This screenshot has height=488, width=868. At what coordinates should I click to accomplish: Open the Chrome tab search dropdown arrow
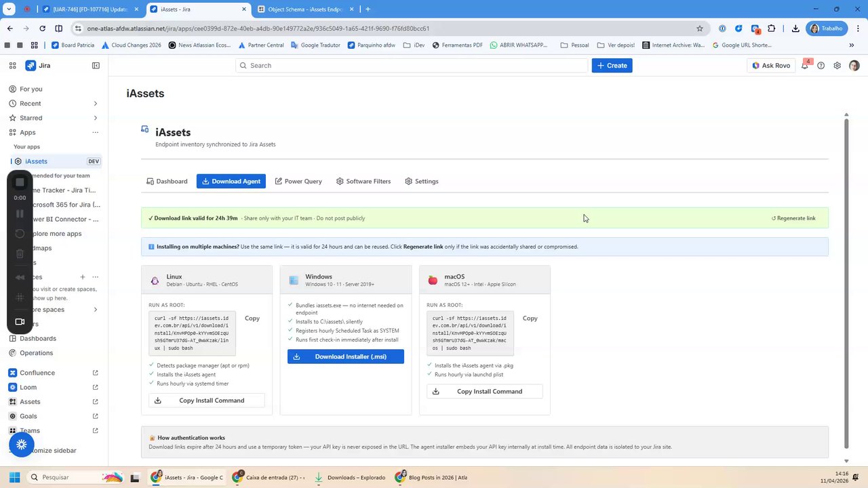[x=9, y=9]
